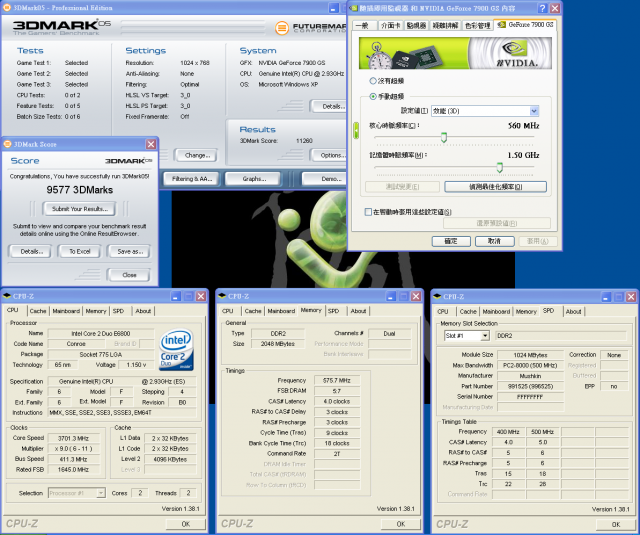Screen dimensions: 640x535
Task: Click Demo button in 3DMark05
Action: tap(324, 178)
